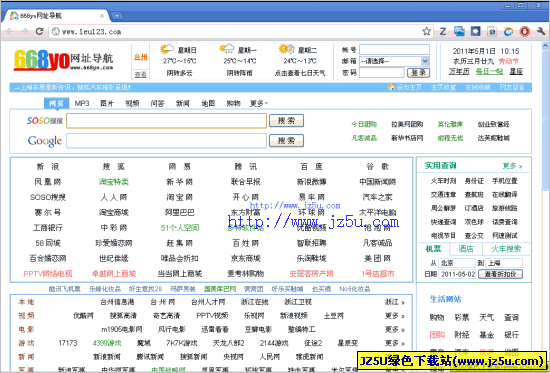Expand 更多 in the 视频 row
This screenshot has height=373, width=550.
(x=394, y=316)
